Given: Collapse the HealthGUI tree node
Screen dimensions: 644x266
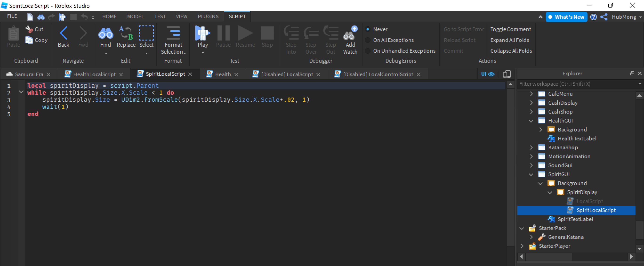Looking at the screenshot, I should point(531,121).
